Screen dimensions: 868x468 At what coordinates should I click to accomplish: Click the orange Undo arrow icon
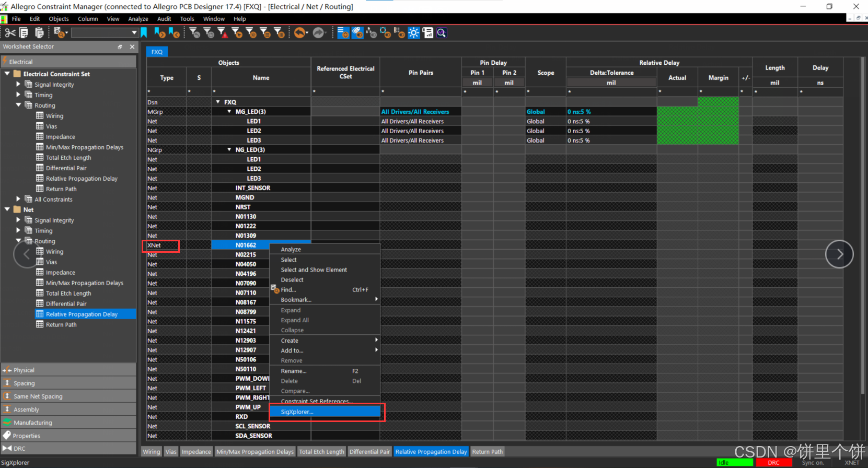[x=300, y=33]
